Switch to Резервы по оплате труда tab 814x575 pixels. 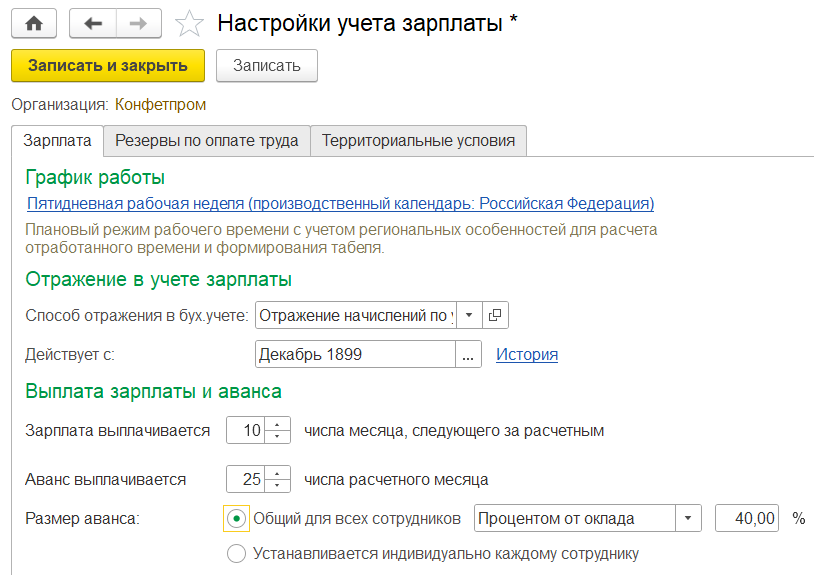click(x=207, y=141)
